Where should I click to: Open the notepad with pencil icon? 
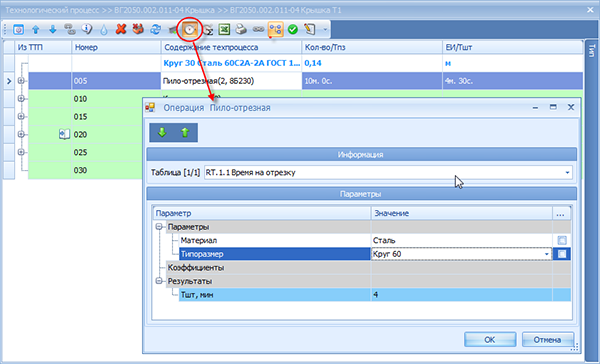point(310,29)
